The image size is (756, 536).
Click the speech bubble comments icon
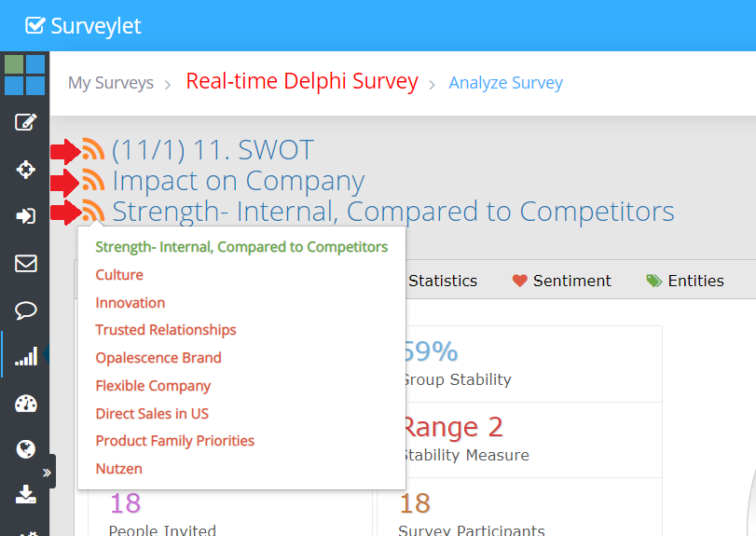point(25,309)
